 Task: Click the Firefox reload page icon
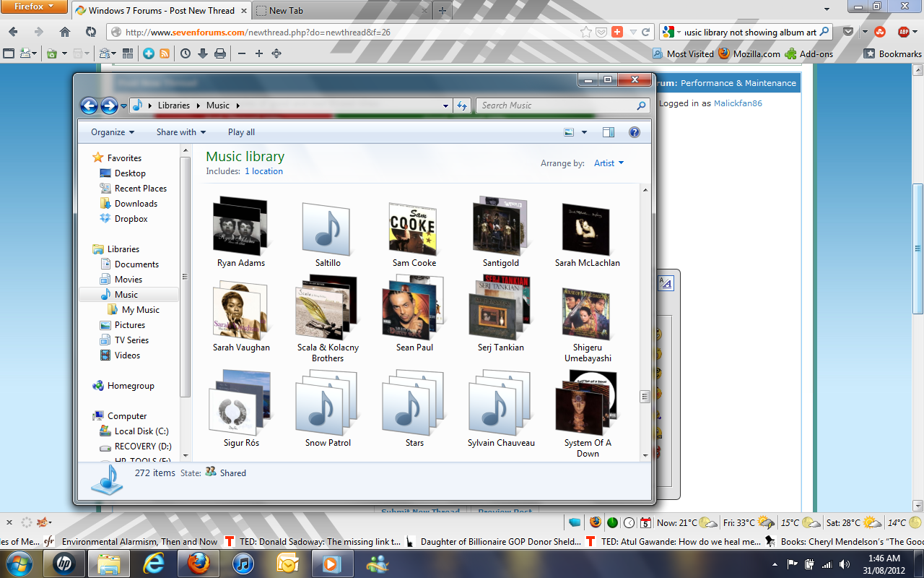click(x=90, y=32)
